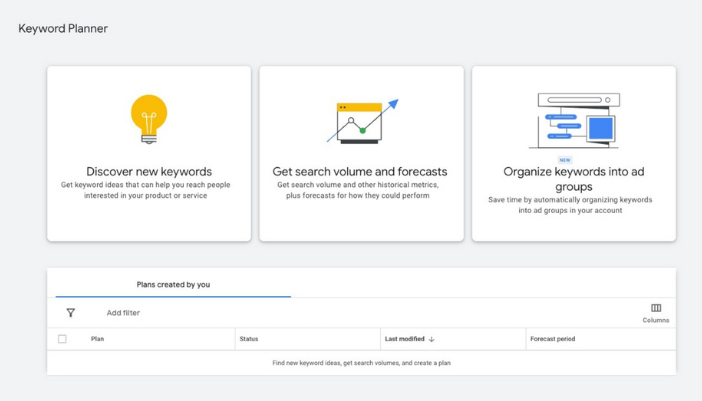This screenshot has width=702, height=401.
Task: Switch to Plans created by you tab
Action: (x=173, y=285)
